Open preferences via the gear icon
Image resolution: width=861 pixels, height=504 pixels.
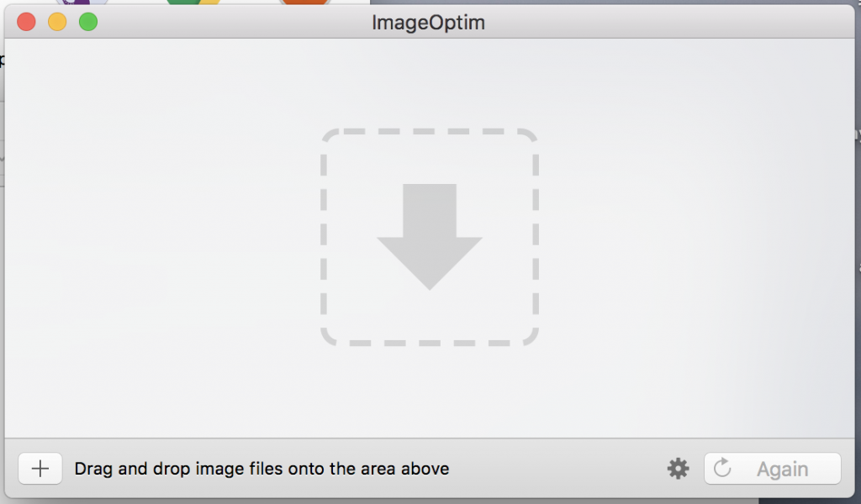pos(679,469)
